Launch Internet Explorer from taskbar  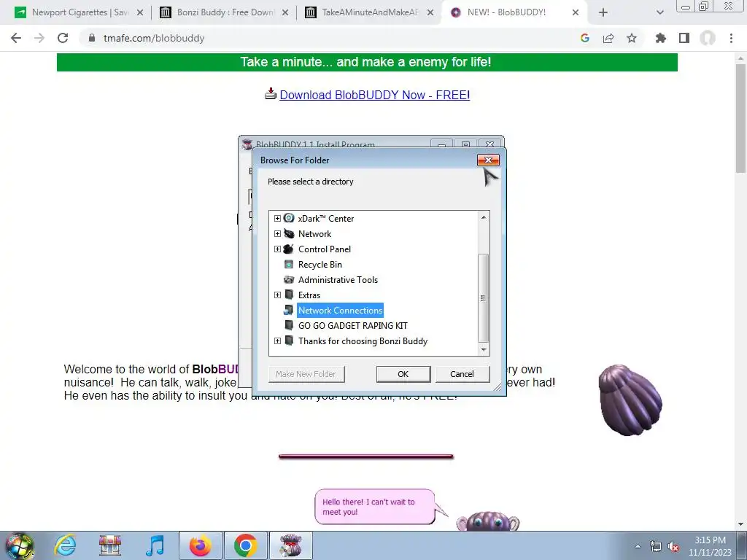click(x=65, y=545)
